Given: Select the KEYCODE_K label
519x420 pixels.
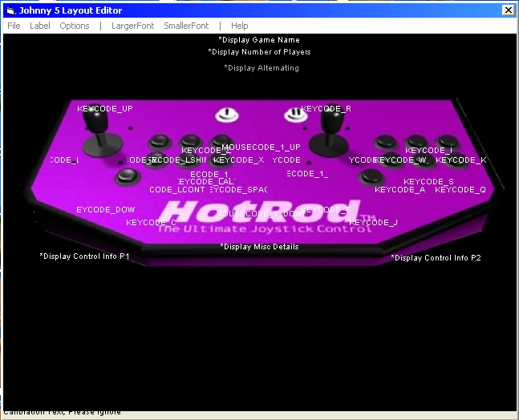Looking at the screenshot, I should click(x=461, y=160).
